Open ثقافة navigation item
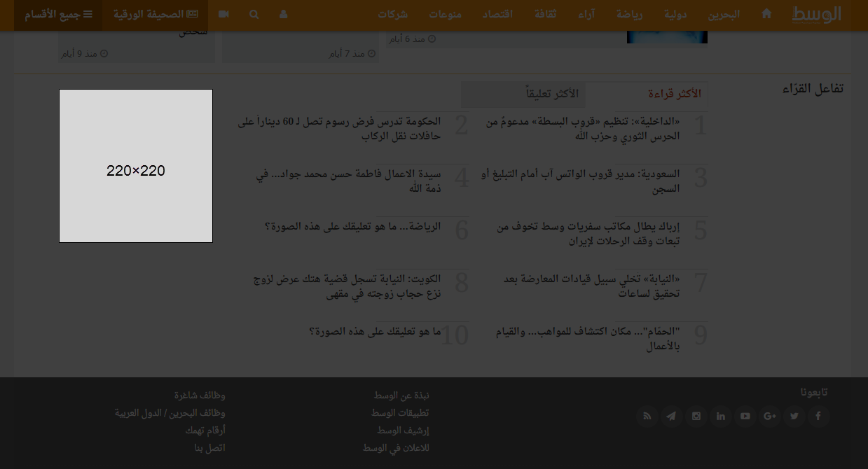Viewport: 868px width, 469px height. pos(545,15)
